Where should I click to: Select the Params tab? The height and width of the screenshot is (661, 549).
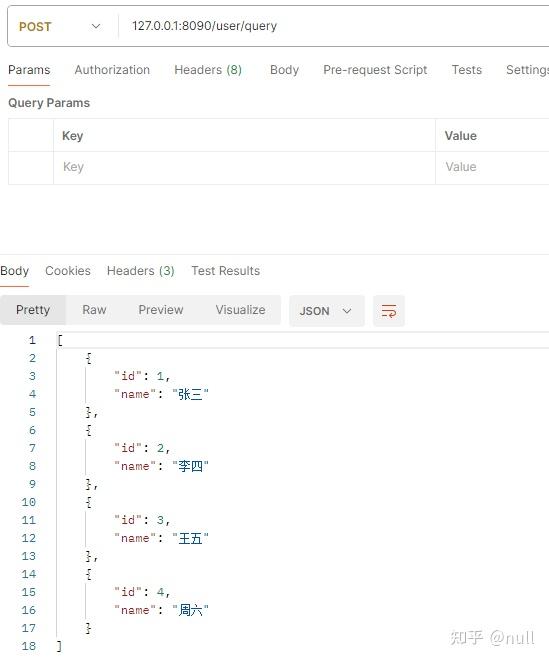(x=29, y=70)
